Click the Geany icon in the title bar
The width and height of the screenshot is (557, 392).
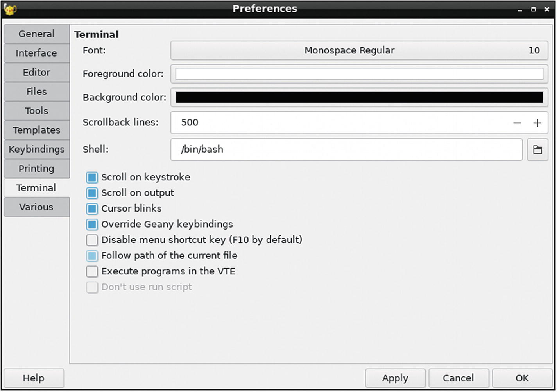[10, 9]
